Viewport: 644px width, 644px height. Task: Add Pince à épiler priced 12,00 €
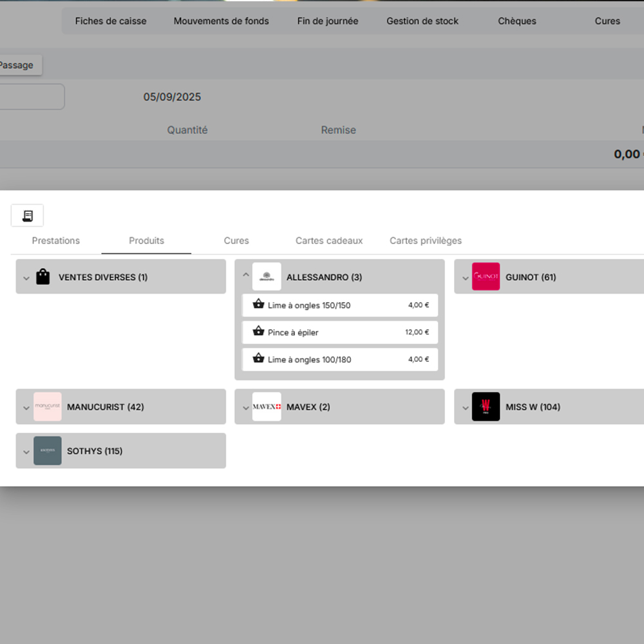[340, 332]
